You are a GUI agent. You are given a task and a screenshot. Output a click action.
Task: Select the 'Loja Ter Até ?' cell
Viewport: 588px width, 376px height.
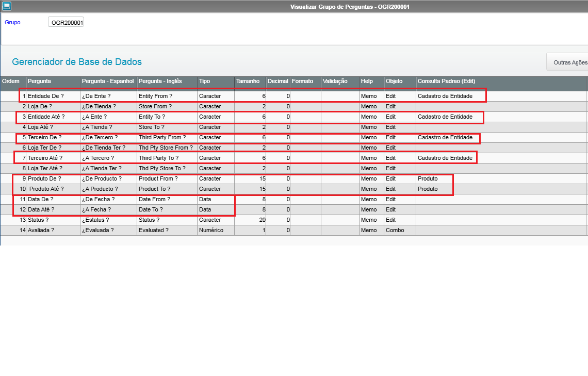[x=53, y=168]
